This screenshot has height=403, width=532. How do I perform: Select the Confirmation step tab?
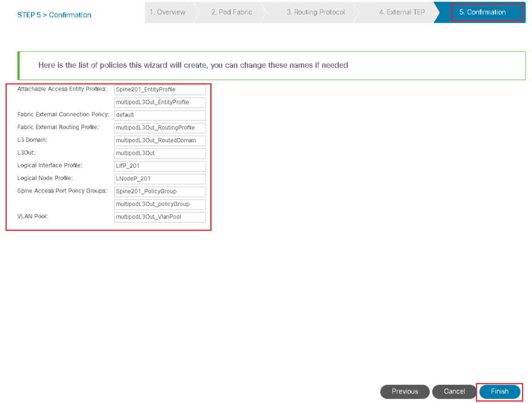tap(482, 12)
